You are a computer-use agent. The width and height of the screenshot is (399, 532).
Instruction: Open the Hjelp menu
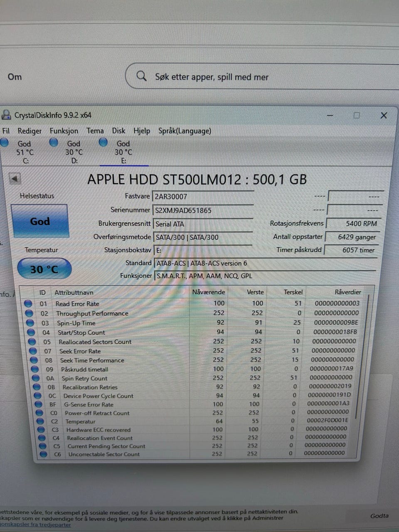coord(142,131)
